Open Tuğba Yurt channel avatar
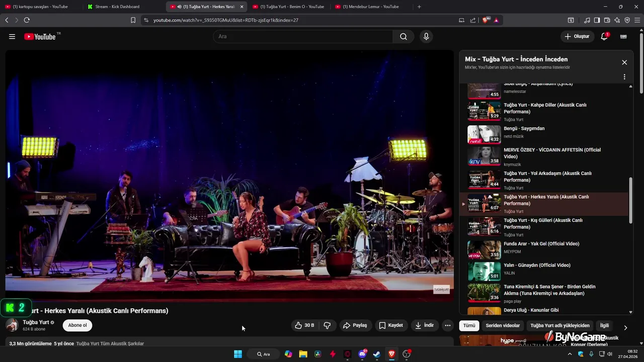Image resolution: width=644 pixels, height=362 pixels. click(12, 325)
